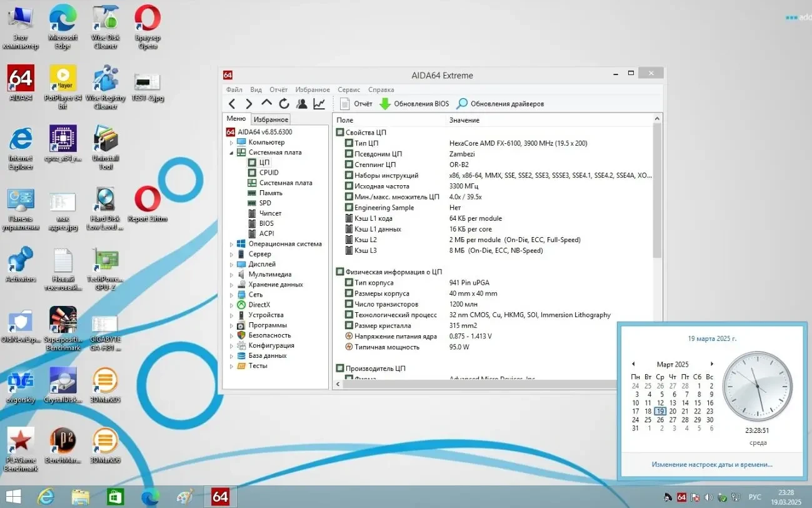The height and width of the screenshot is (508, 812).
Task: Select SPD in the tree
Action: point(265,203)
